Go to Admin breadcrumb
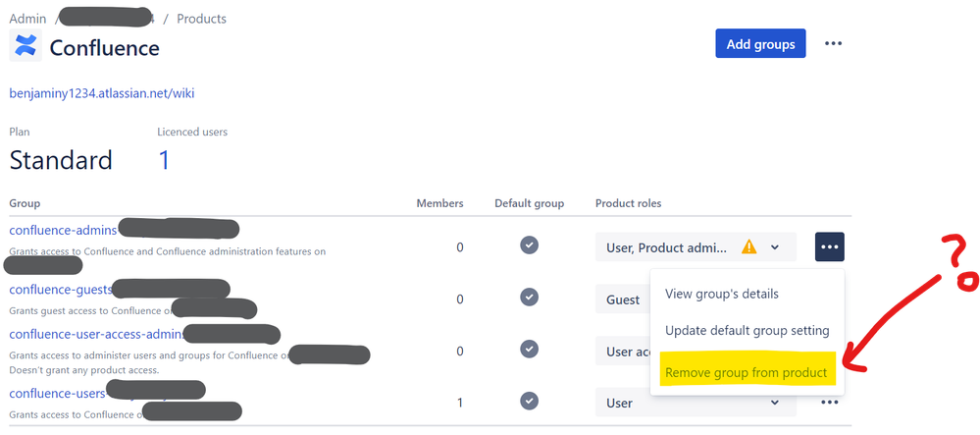Viewport: 980px width, 435px height. 27,19
